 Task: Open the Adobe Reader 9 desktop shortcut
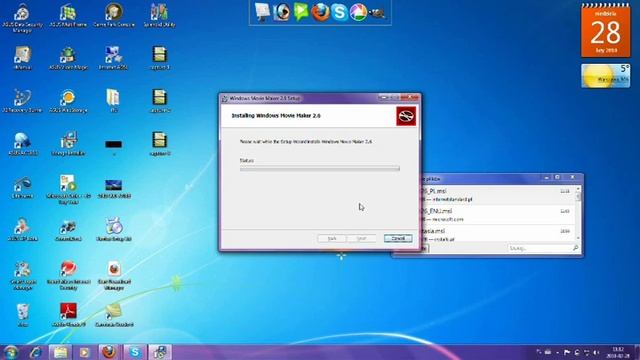[x=69, y=314]
